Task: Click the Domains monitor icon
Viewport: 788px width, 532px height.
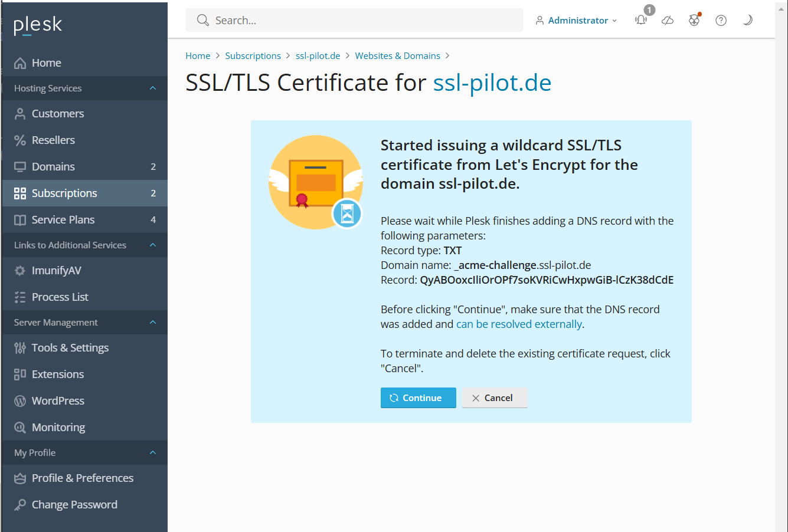Action: pos(20,167)
